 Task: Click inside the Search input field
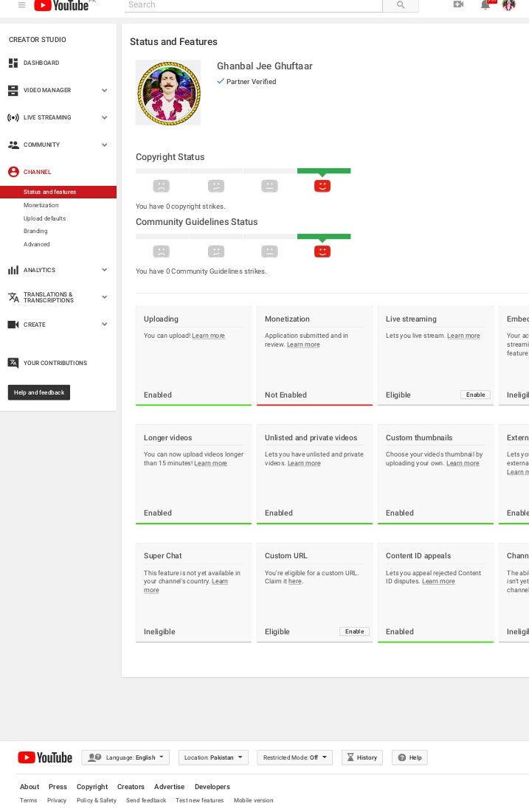pyautogui.click(x=253, y=4)
